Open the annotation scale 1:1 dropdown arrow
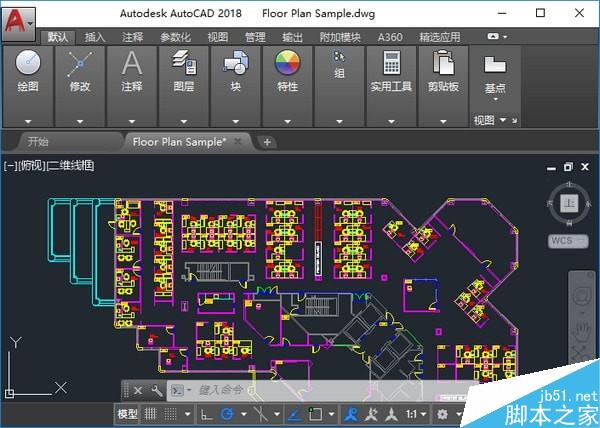 pyautogui.click(x=423, y=414)
